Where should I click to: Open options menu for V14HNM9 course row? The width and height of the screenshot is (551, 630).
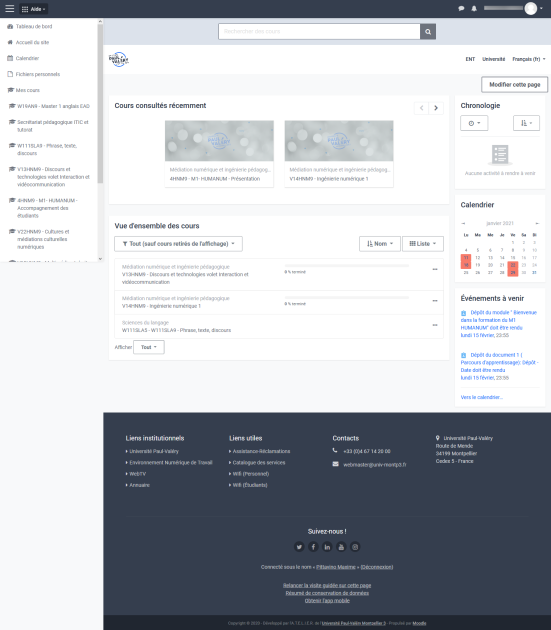click(435, 301)
